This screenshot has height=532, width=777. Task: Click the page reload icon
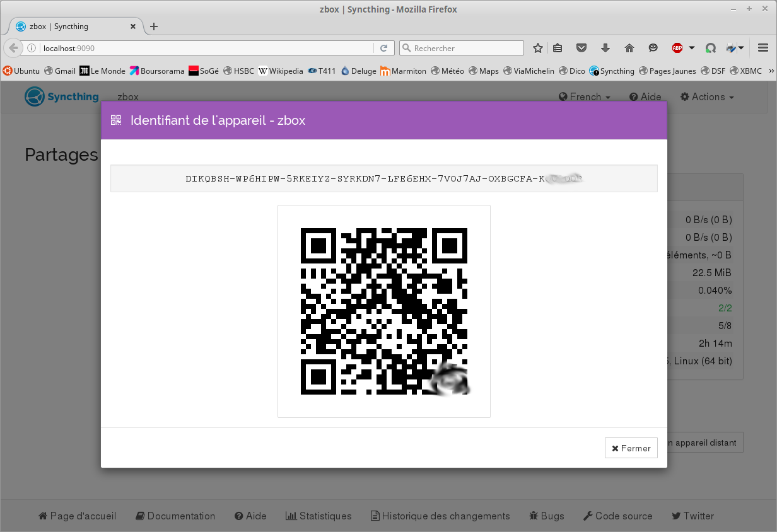coord(383,48)
